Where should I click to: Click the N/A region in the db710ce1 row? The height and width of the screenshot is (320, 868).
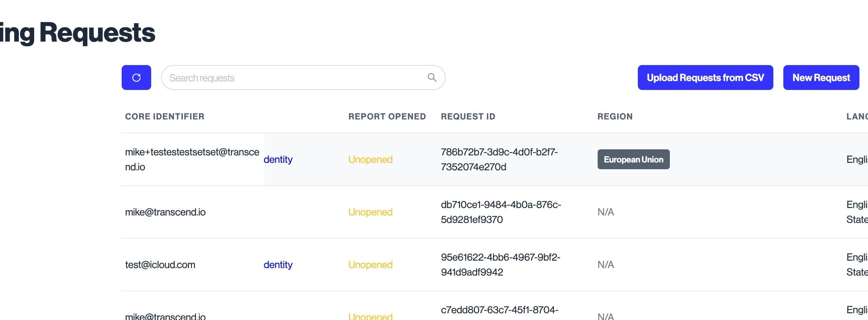pos(605,212)
